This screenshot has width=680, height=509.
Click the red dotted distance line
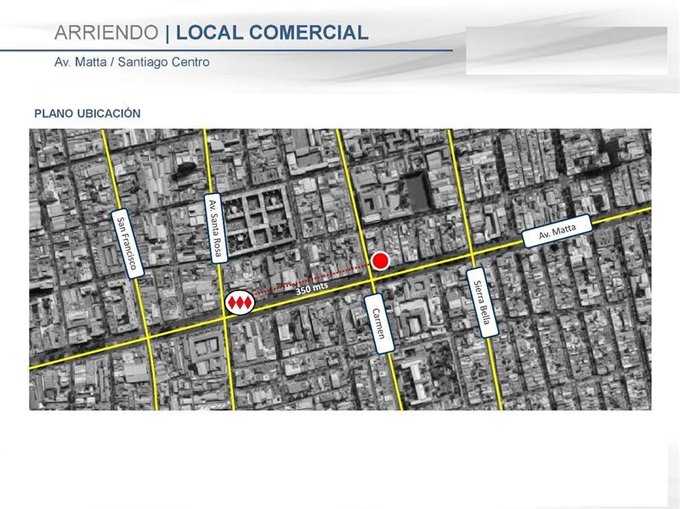[312, 280]
